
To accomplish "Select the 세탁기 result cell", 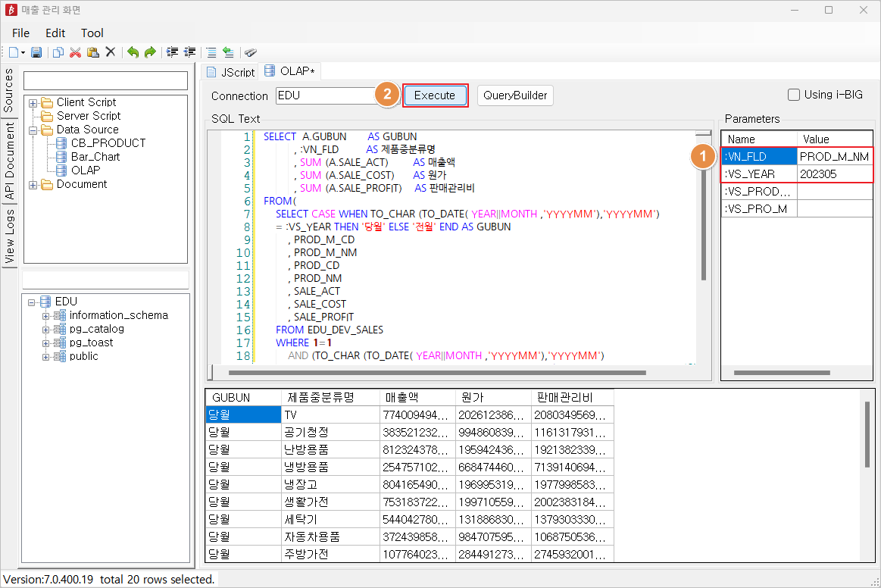I will pyautogui.click(x=330, y=519).
